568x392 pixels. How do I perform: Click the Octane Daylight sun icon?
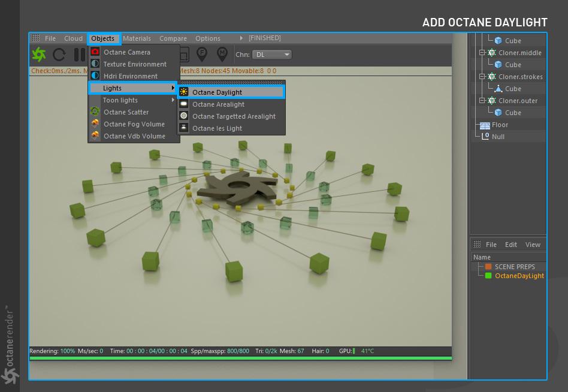pyautogui.click(x=184, y=92)
